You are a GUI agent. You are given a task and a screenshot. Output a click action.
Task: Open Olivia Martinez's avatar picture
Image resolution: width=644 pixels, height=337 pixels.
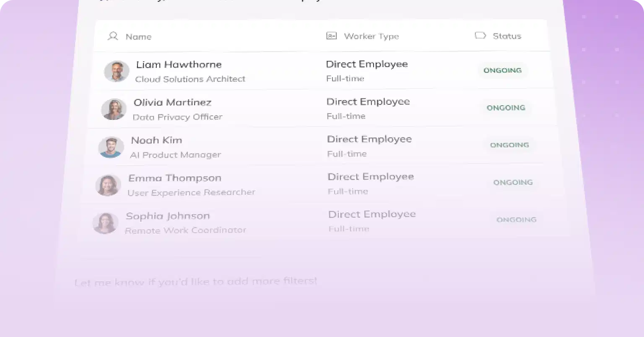click(114, 109)
